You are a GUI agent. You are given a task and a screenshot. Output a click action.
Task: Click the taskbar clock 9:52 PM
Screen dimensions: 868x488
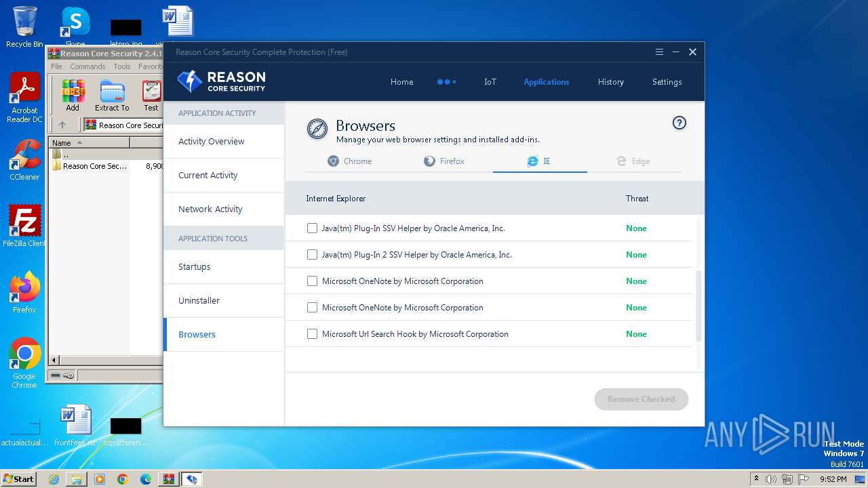(833, 479)
